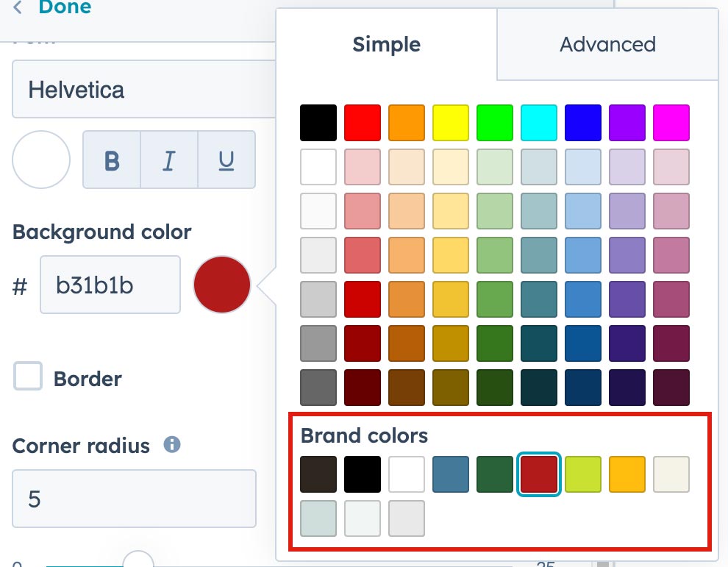Click the corner radius info icon
The image size is (728, 567).
(x=172, y=445)
